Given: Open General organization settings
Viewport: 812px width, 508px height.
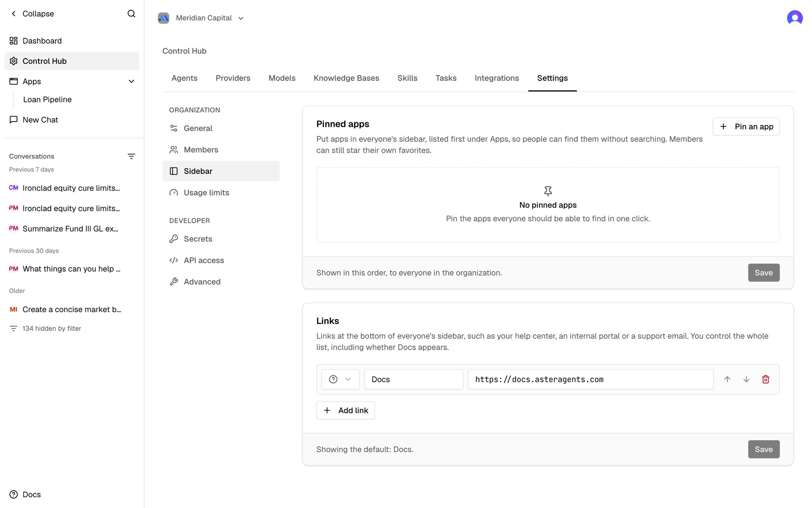Looking at the screenshot, I should (x=221, y=128).
